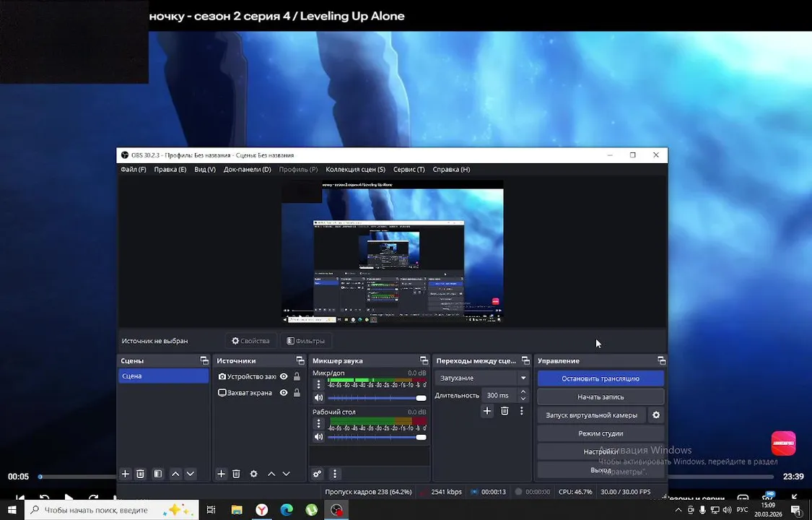Viewport: 812px width, 520px height.
Task: Open transition properties three-dot menu
Action: tap(521, 411)
